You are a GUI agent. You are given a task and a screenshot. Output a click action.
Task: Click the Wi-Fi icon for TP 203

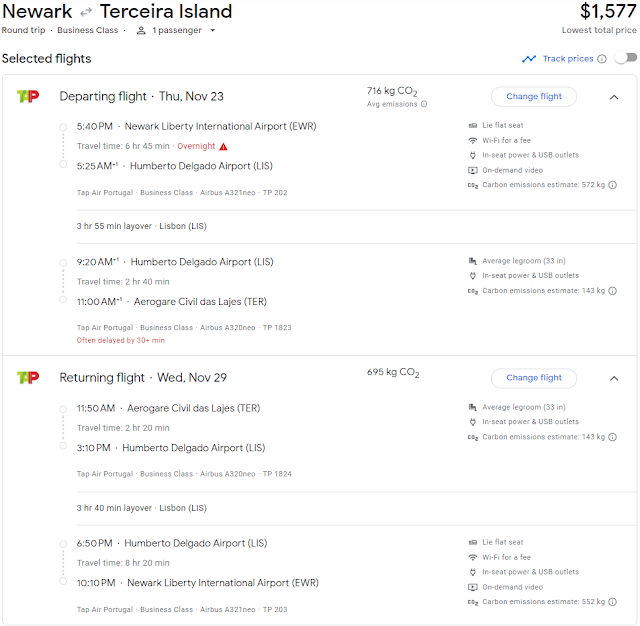pos(473,557)
